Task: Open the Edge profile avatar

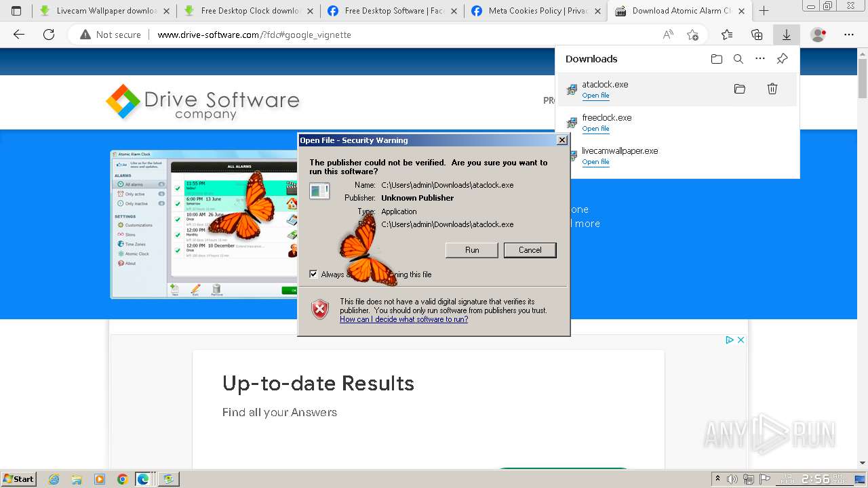Action: (x=818, y=35)
